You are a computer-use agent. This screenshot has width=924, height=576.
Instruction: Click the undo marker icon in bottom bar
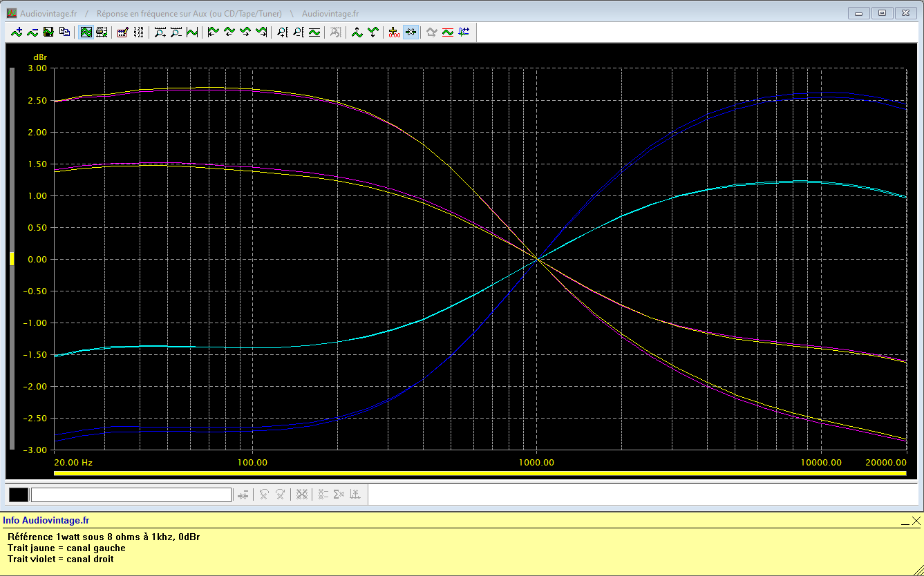(x=264, y=495)
